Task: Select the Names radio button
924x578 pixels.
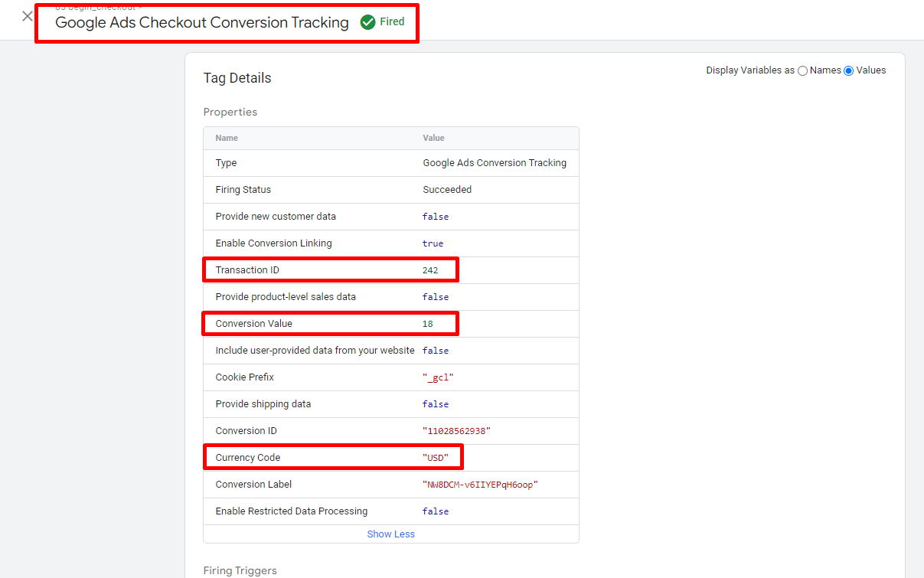Action: click(803, 70)
